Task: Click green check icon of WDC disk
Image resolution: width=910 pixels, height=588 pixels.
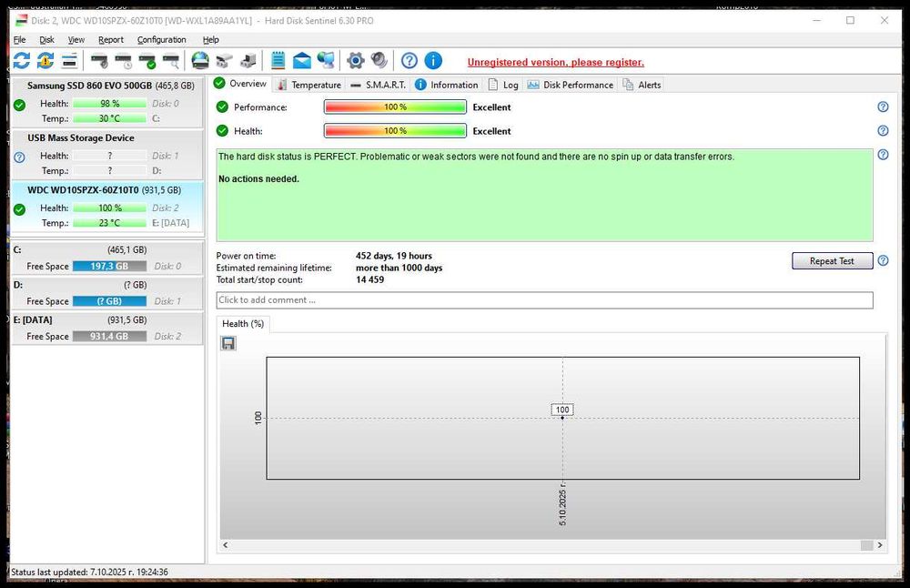Action: pos(20,209)
